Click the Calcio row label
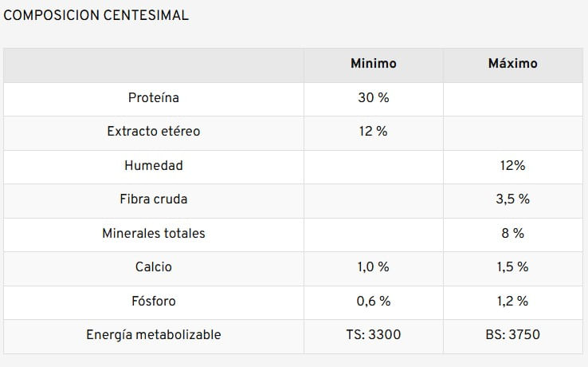Viewport: 588px width, 367px height. 154,267
